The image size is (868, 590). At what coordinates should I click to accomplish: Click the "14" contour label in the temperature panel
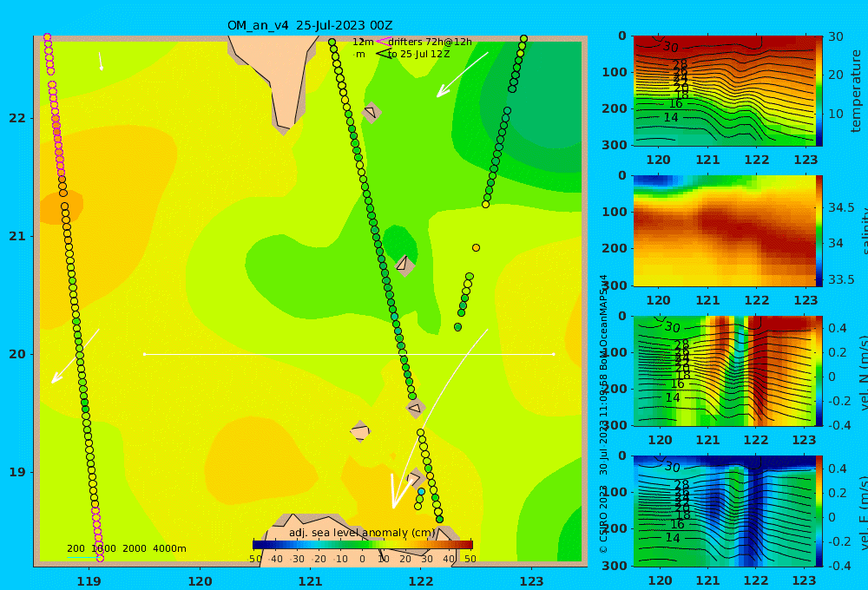[670, 117]
